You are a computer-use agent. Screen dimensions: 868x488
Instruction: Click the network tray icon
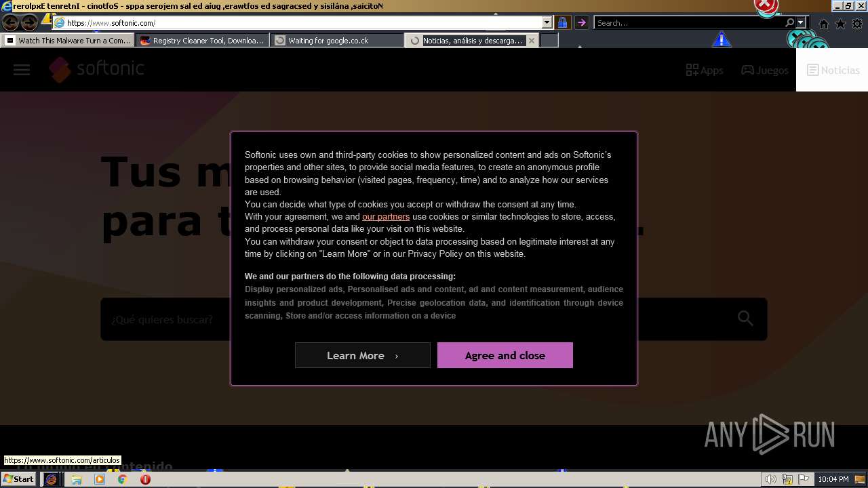787,479
